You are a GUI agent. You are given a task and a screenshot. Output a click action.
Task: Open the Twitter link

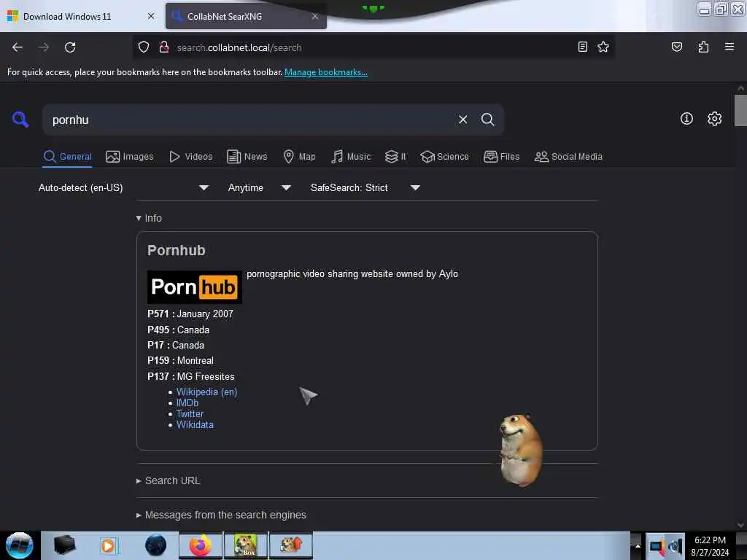click(x=190, y=413)
